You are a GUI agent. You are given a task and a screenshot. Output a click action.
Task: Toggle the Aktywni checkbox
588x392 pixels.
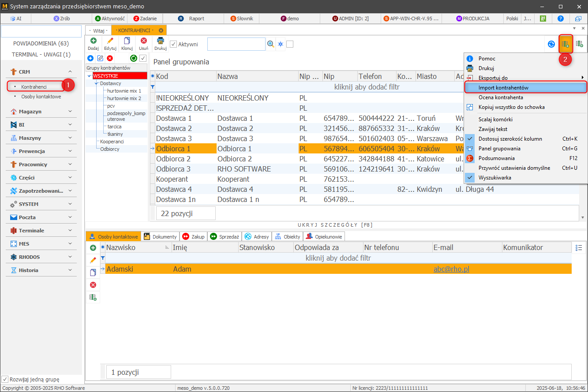coord(174,44)
